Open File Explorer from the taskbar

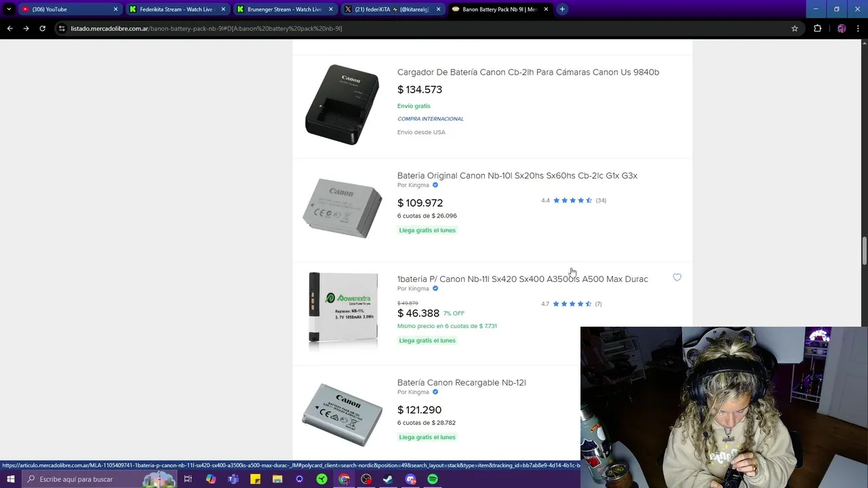point(277,479)
